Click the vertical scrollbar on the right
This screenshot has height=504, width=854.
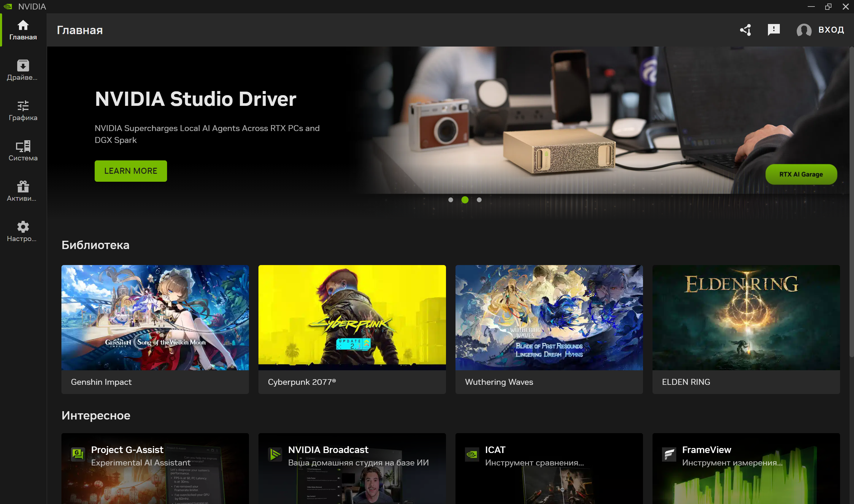pos(851,202)
